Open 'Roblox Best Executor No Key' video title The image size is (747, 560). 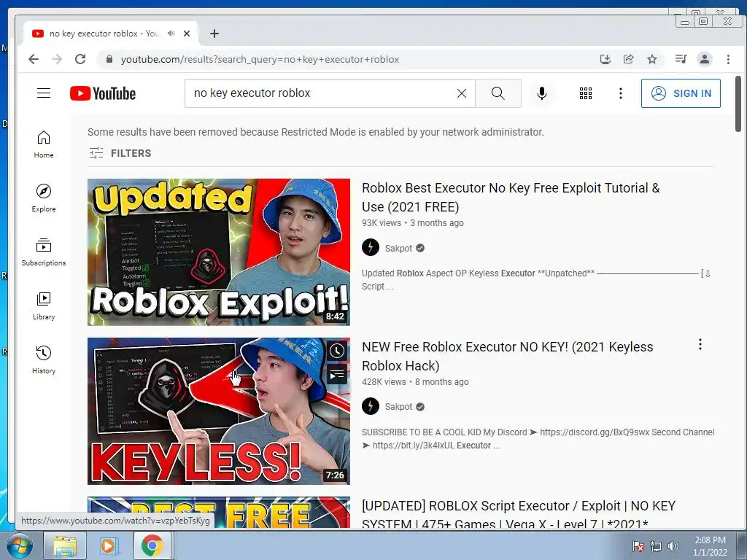511,197
